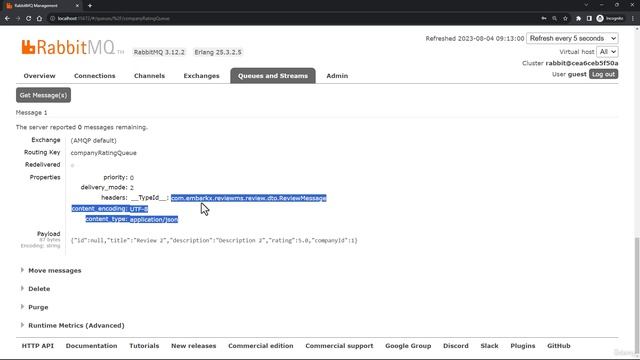This screenshot has width=640, height=360.
Task: Go to the browser home icon
Action: pyautogui.click(x=39, y=18)
